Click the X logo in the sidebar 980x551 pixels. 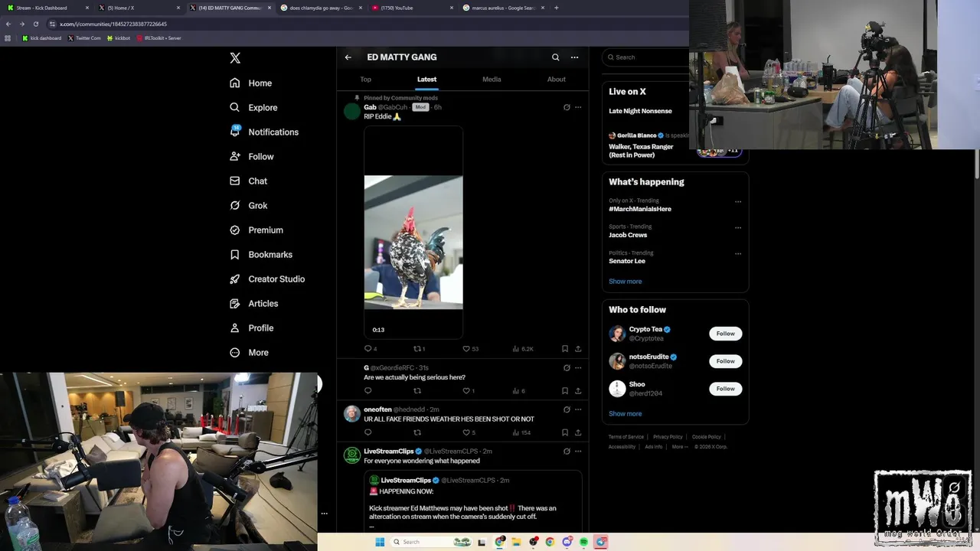(x=235, y=58)
